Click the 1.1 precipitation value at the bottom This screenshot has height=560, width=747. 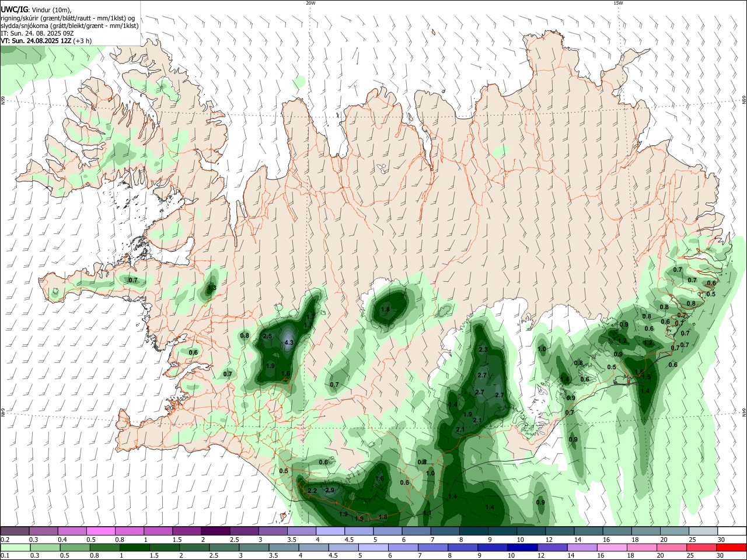pyautogui.click(x=427, y=513)
